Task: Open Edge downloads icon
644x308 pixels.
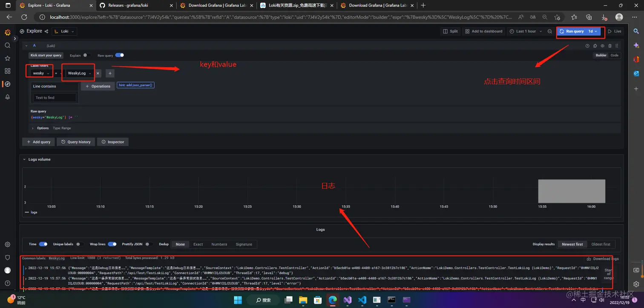Action: 604,17
